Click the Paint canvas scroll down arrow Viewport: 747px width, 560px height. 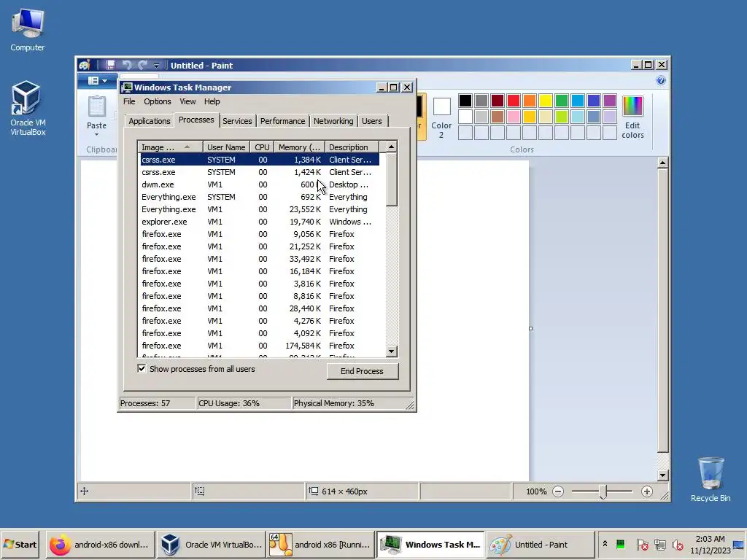(662, 475)
